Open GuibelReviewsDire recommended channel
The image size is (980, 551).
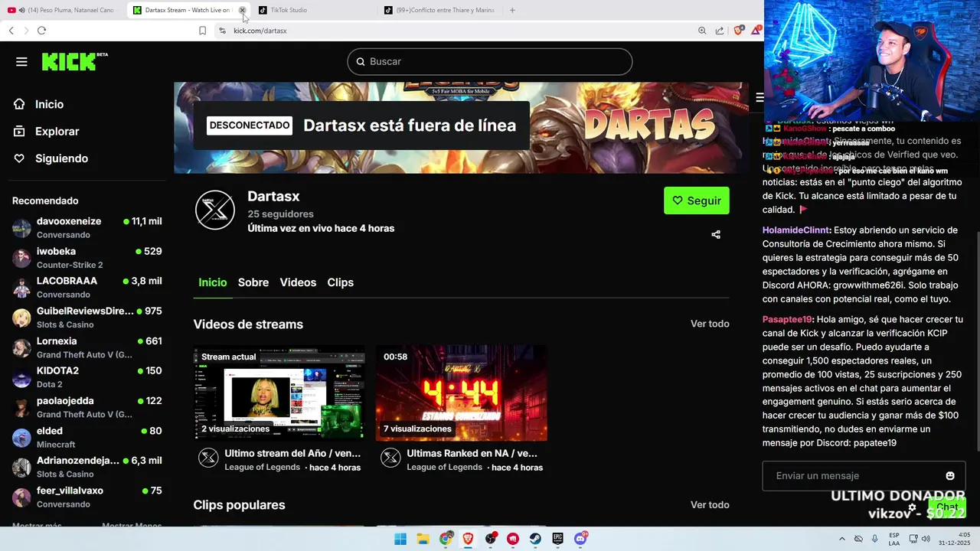87,318
